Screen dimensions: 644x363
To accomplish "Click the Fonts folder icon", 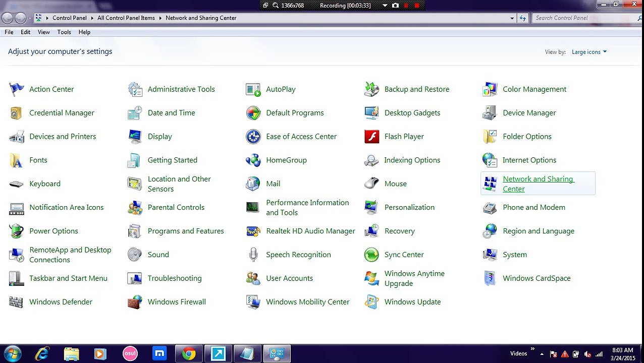I will click(x=17, y=160).
